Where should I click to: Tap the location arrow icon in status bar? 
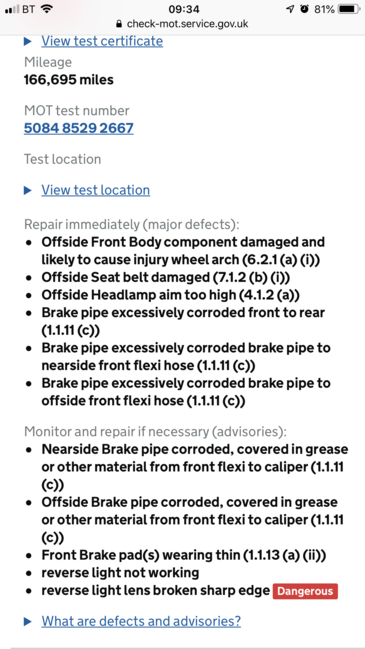[x=290, y=9]
